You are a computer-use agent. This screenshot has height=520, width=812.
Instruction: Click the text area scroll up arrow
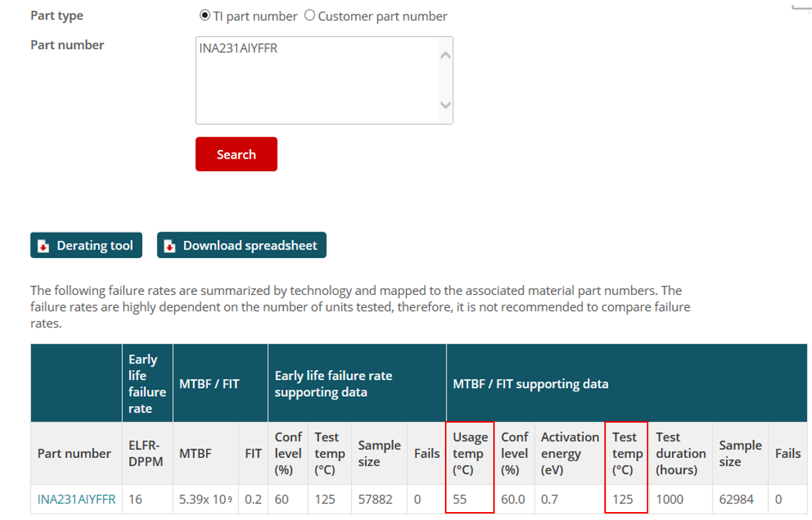446,56
